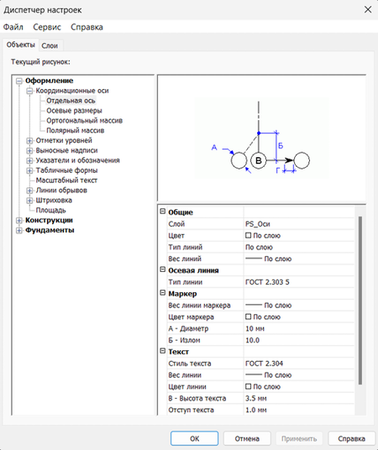Expand the Отметки уровней node
Image resolution: width=378 pixels, height=450 pixels.
point(30,141)
